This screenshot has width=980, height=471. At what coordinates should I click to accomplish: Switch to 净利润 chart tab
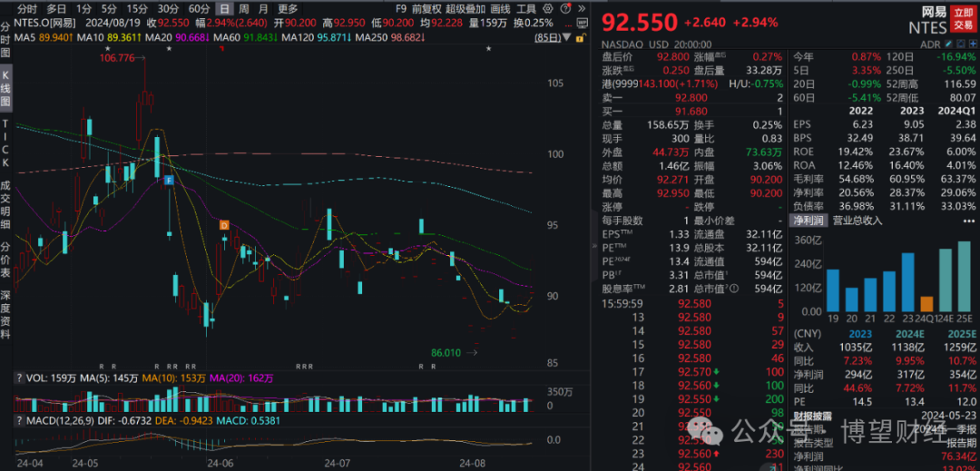(808, 220)
